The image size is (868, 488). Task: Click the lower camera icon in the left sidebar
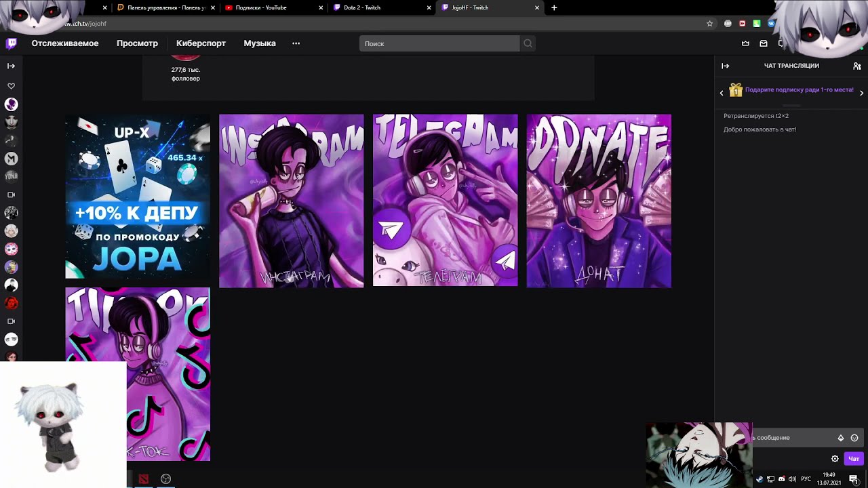(x=11, y=321)
